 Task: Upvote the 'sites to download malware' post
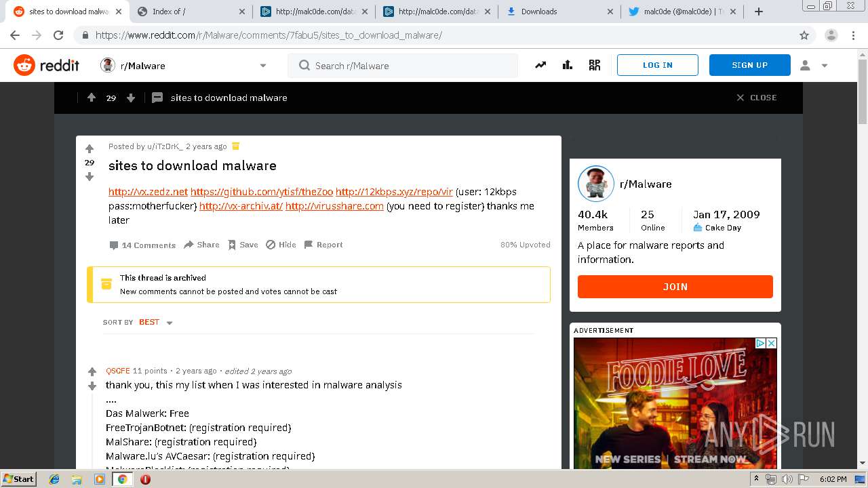click(89, 149)
